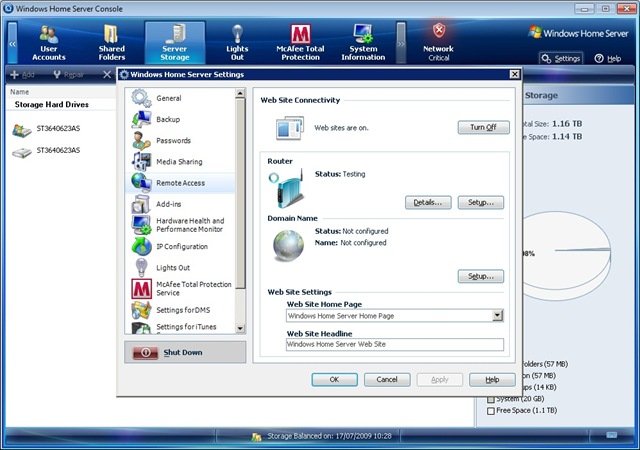
Task: Click System (20 GB) legend box
Action: pos(491,399)
